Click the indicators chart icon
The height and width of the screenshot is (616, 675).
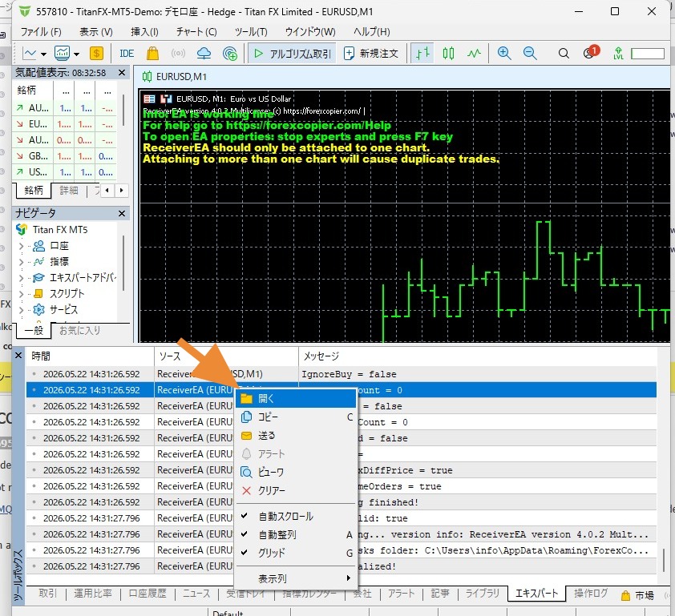62,54
